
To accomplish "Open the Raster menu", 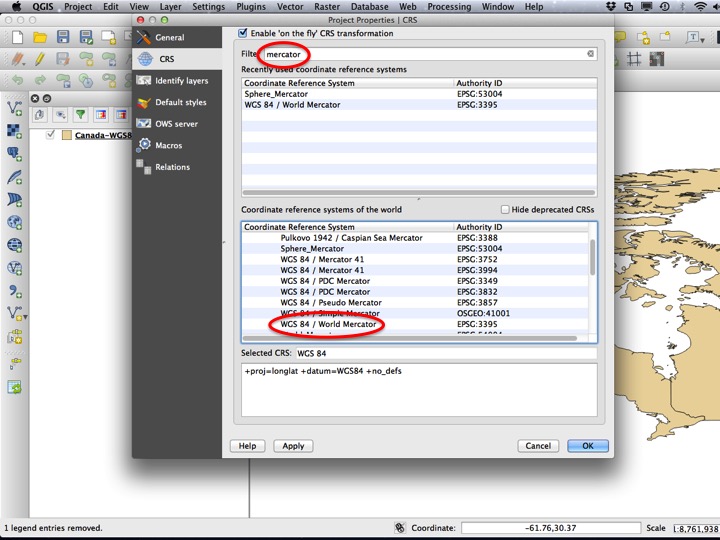I will click(327, 6).
